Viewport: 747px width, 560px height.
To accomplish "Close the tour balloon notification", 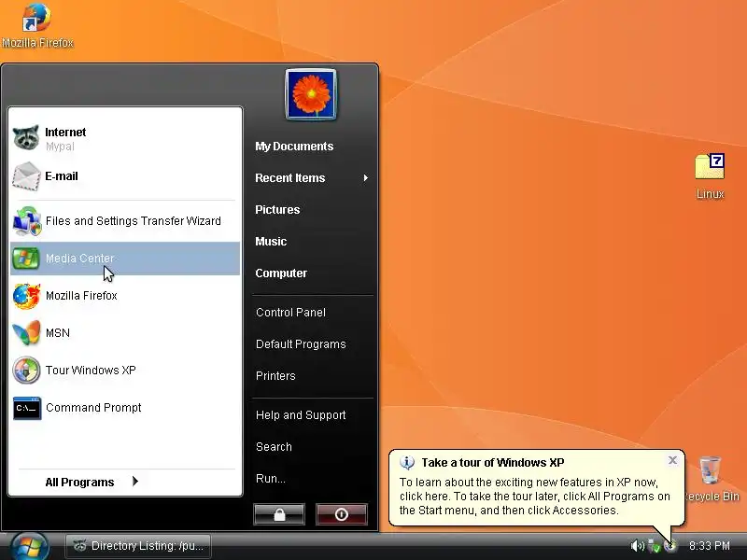I will click(x=672, y=460).
